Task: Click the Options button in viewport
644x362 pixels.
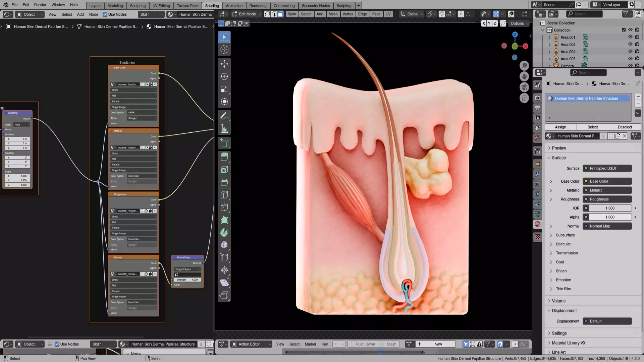Action: [519, 23]
